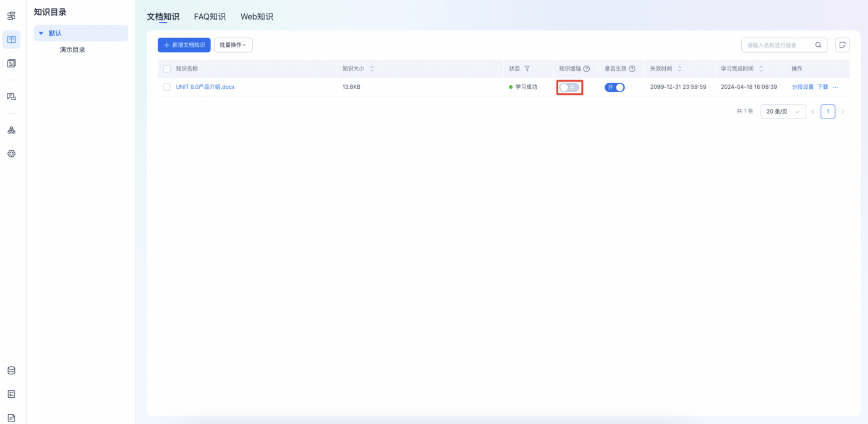Collapse the 默认 directory triangle
This screenshot has height=424, width=868.
pyautogui.click(x=41, y=33)
